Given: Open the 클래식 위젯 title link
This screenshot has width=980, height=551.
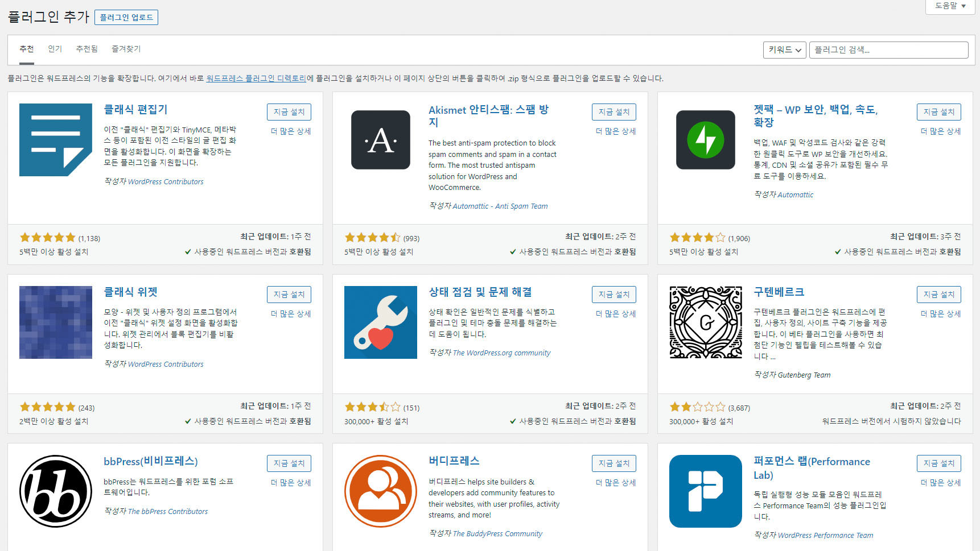Looking at the screenshot, I should click(130, 292).
